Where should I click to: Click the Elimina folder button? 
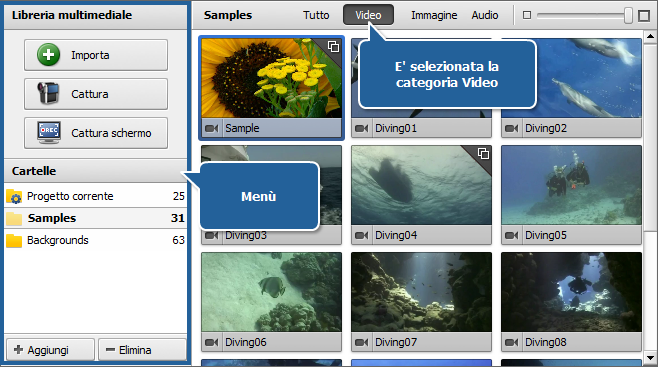[142, 350]
